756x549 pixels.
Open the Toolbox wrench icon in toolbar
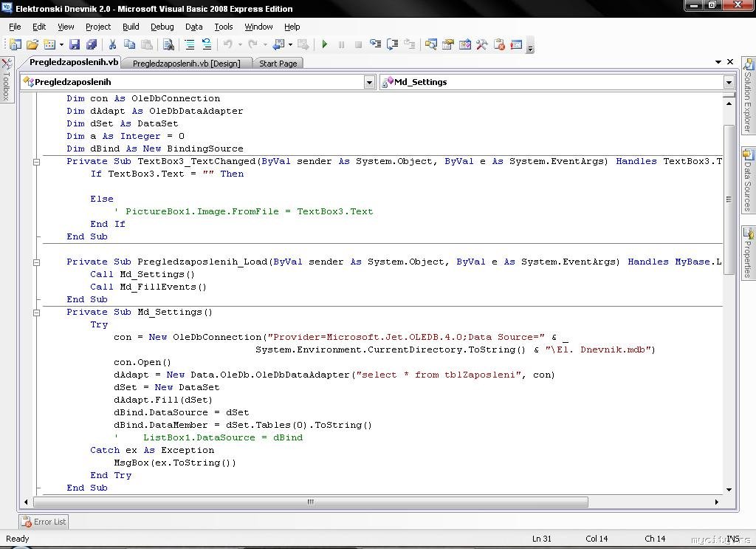(x=482, y=44)
